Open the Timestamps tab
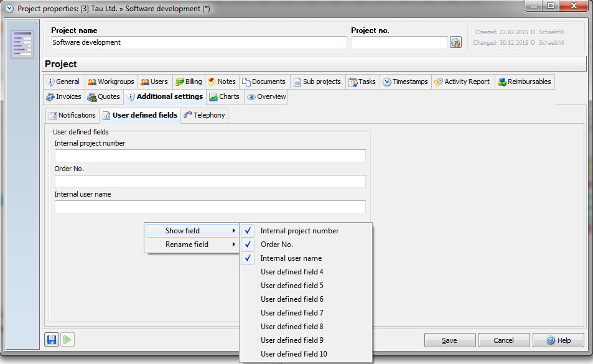593x364 pixels. coord(405,82)
